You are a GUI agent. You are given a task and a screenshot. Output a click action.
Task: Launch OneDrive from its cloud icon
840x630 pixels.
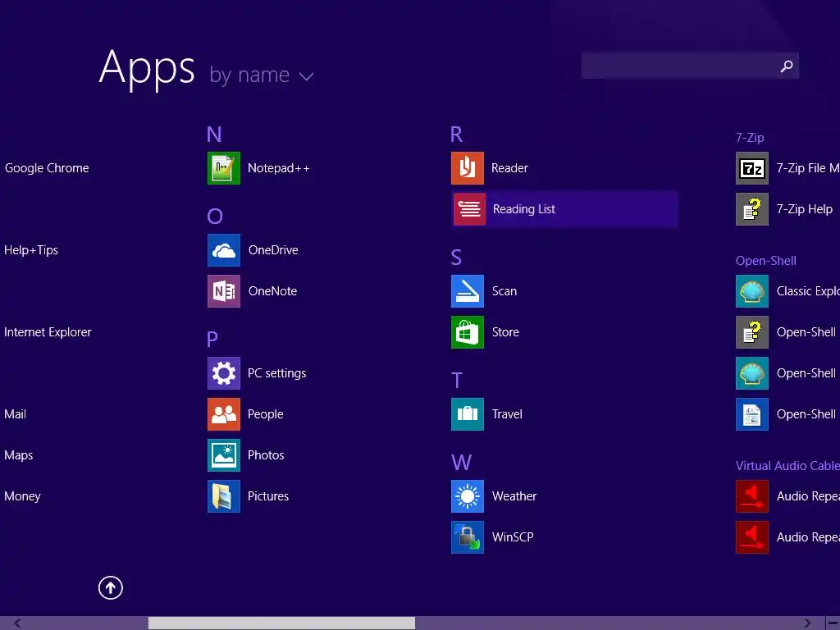coord(224,250)
